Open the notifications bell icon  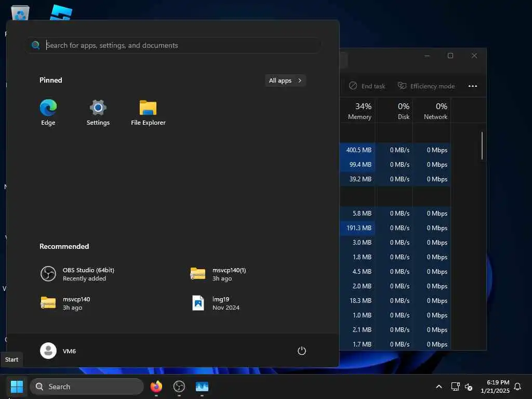[x=517, y=387]
